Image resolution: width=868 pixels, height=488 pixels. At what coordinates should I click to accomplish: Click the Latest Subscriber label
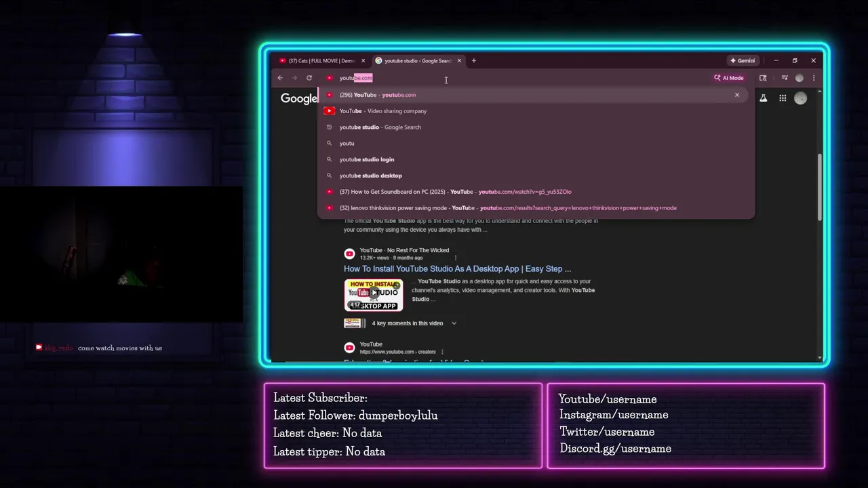click(320, 398)
